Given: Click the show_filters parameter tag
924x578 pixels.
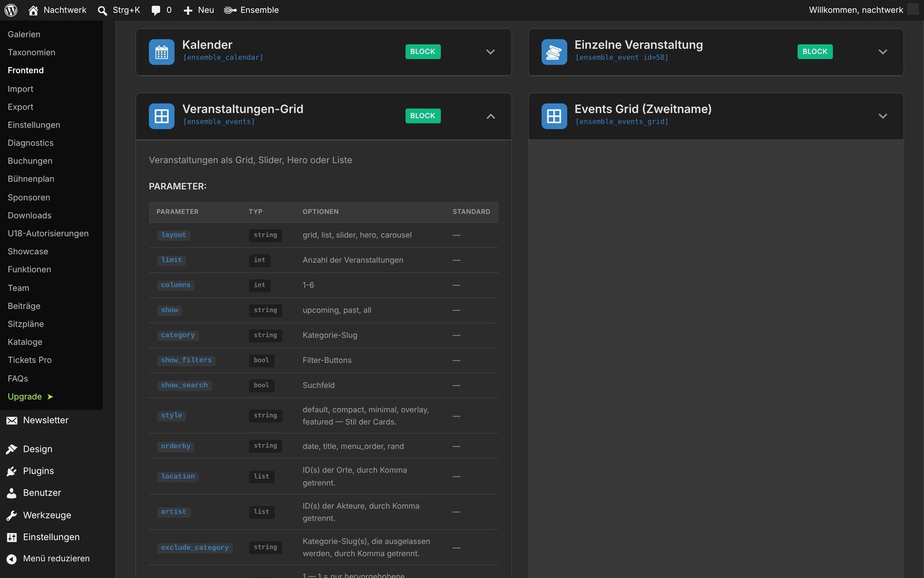Looking at the screenshot, I should point(187,360).
